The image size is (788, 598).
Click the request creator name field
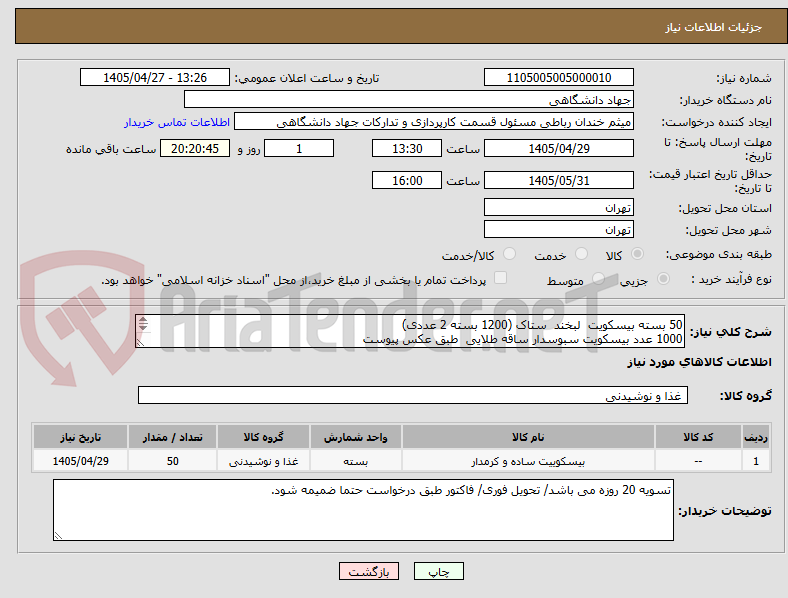[x=434, y=122]
